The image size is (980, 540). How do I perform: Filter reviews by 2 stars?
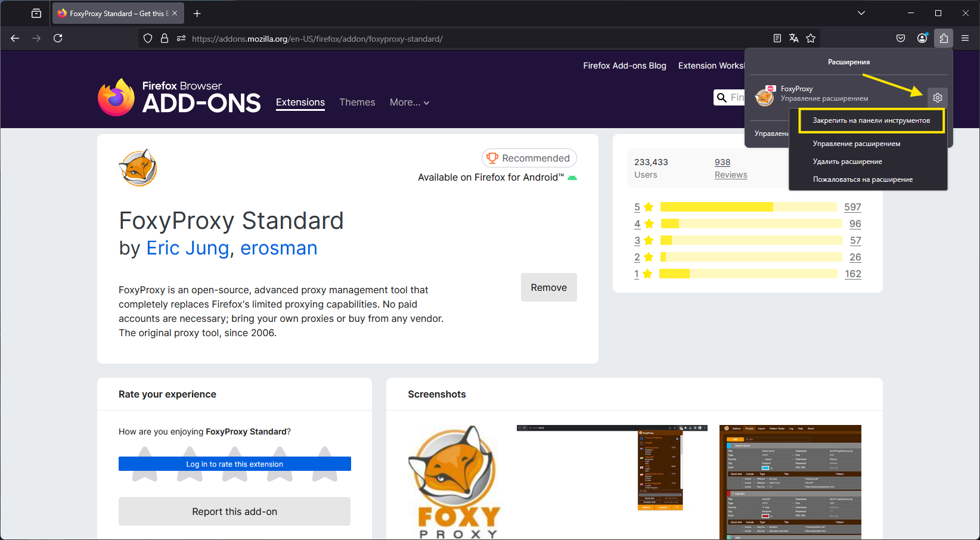tap(644, 257)
